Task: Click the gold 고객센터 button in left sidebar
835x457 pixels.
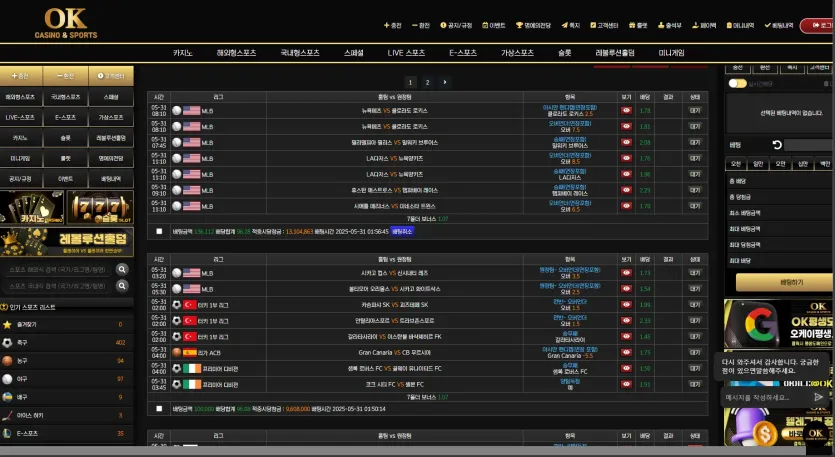Action: 111,76
